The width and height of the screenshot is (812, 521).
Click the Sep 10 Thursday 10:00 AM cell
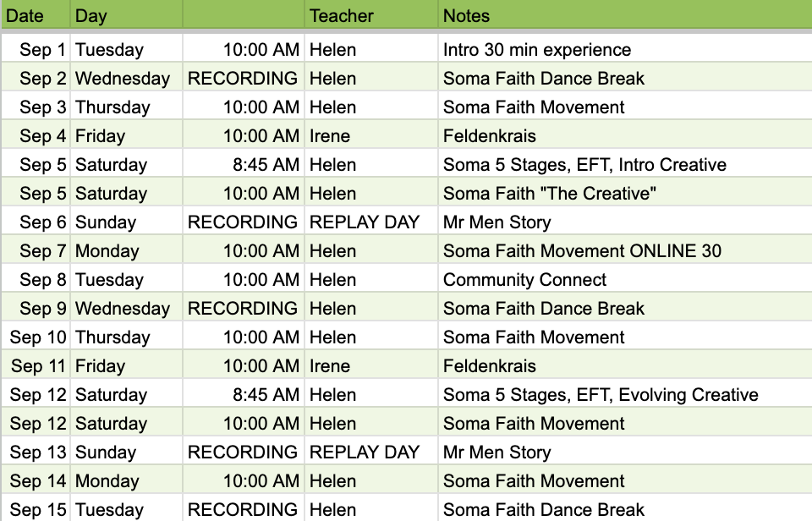244,337
